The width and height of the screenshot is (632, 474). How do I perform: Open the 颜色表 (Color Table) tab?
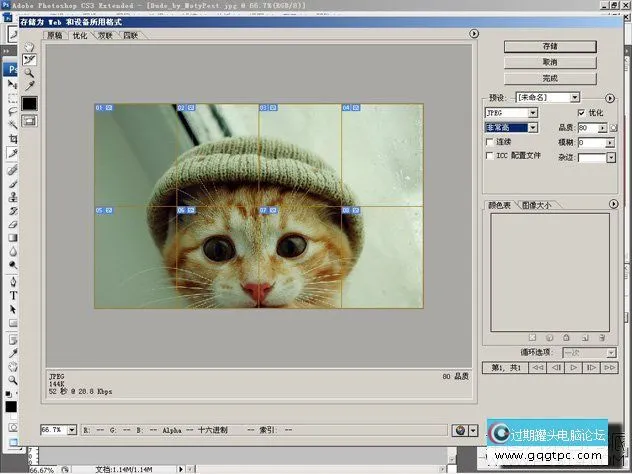(x=500, y=205)
